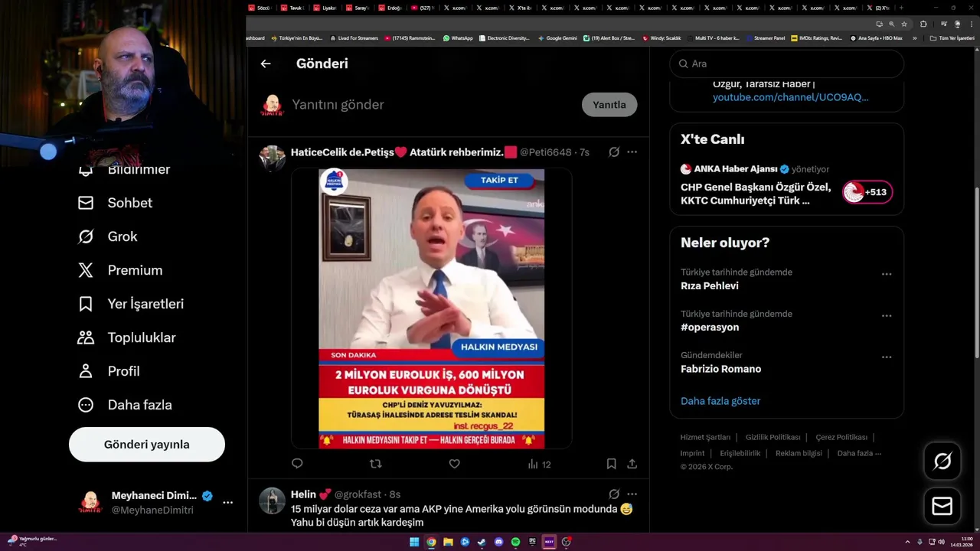Screen dimensions: 980x551
Task: Open floating messages envelope button
Action: [x=942, y=507]
